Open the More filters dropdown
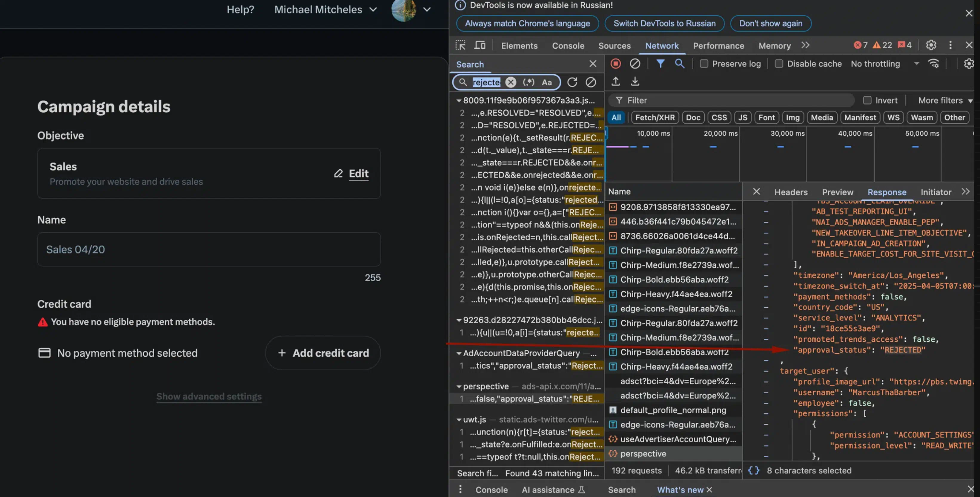Image resolution: width=980 pixels, height=497 pixels. (x=945, y=100)
